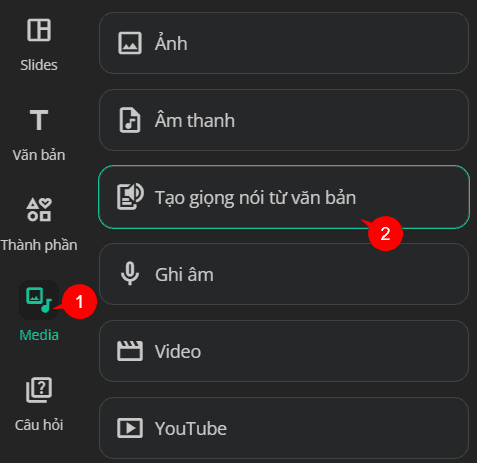Screen dimensions: 477x463
Task: Open the Slides panel icon
Action: [39, 30]
